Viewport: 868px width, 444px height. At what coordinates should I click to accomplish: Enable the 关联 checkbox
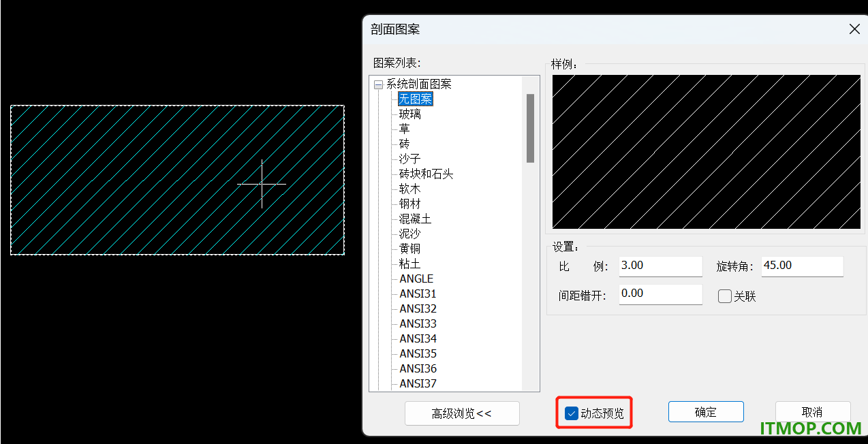coord(725,296)
